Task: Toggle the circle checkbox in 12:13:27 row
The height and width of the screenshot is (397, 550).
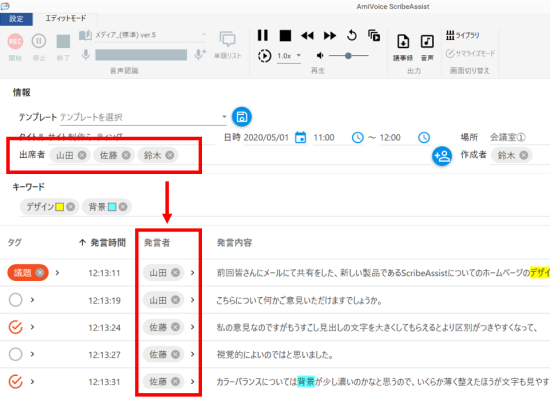Action: click(x=15, y=354)
